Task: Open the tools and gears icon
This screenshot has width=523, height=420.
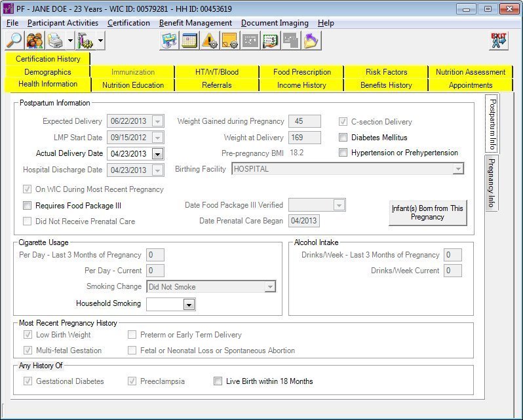Action: 85,41
